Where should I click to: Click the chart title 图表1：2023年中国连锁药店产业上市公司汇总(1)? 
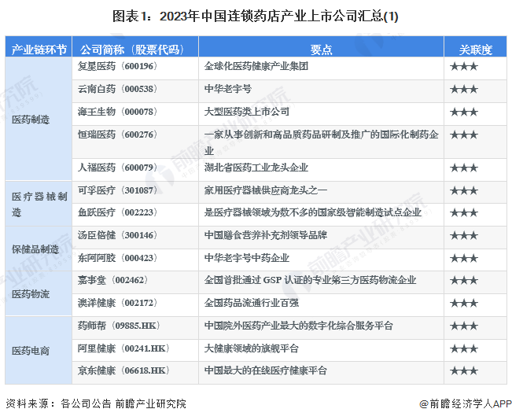pyautogui.click(x=256, y=16)
